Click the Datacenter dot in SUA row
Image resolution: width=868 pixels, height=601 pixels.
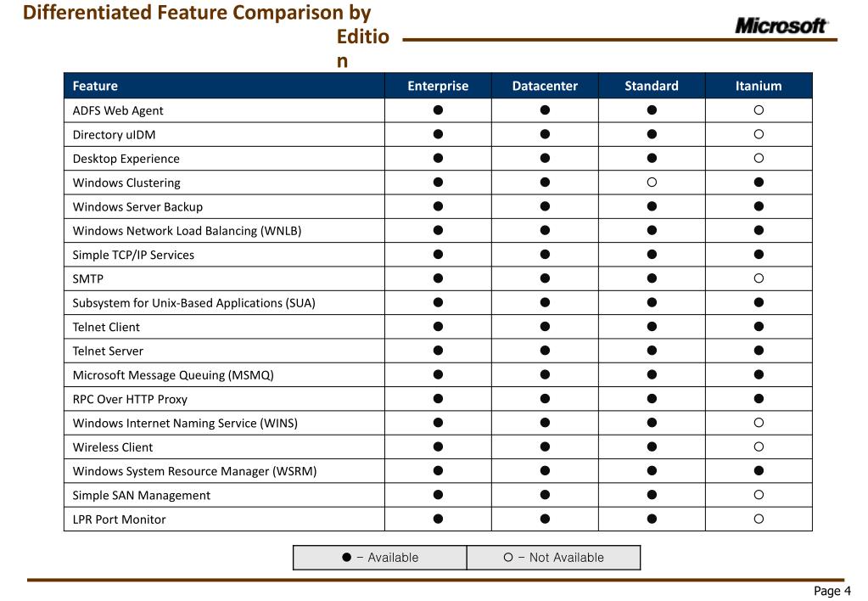[545, 302]
